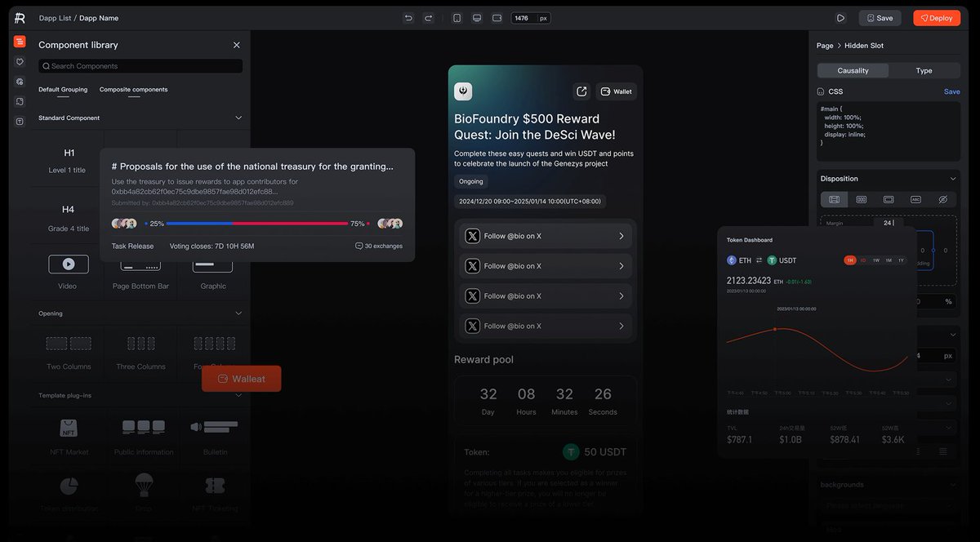Select the third Disposition layout icon
Image resolution: width=980 pixels, height=542 pixels.
(889, 199)
